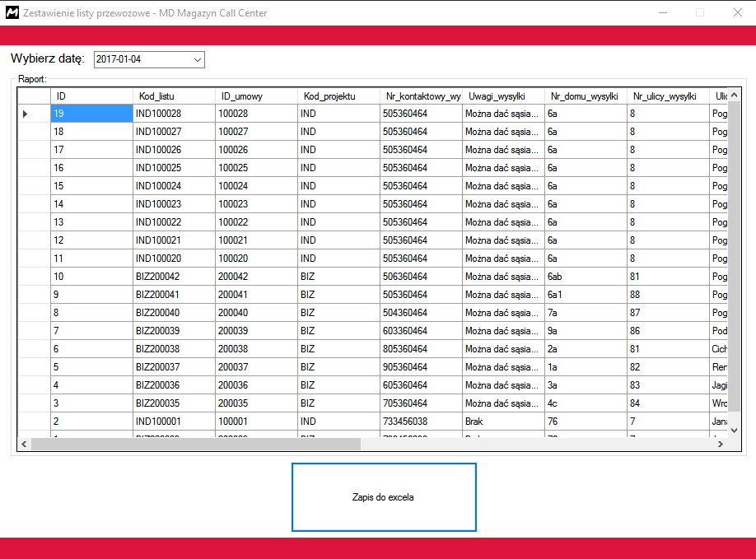Image resolution: width=756 pixels, height=559 pixels.
Task: Select the Brak cell in row 2
Action: [x=503, y=422]
